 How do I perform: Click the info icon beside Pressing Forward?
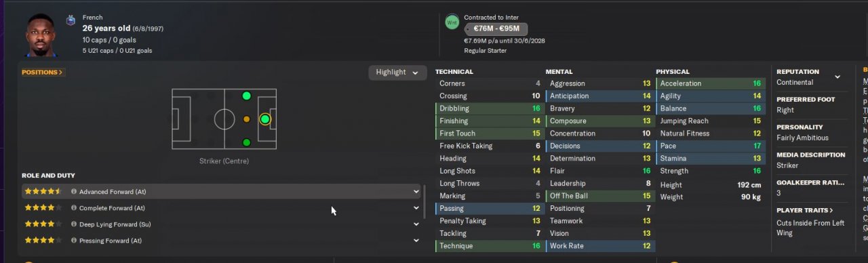point(74,241)
